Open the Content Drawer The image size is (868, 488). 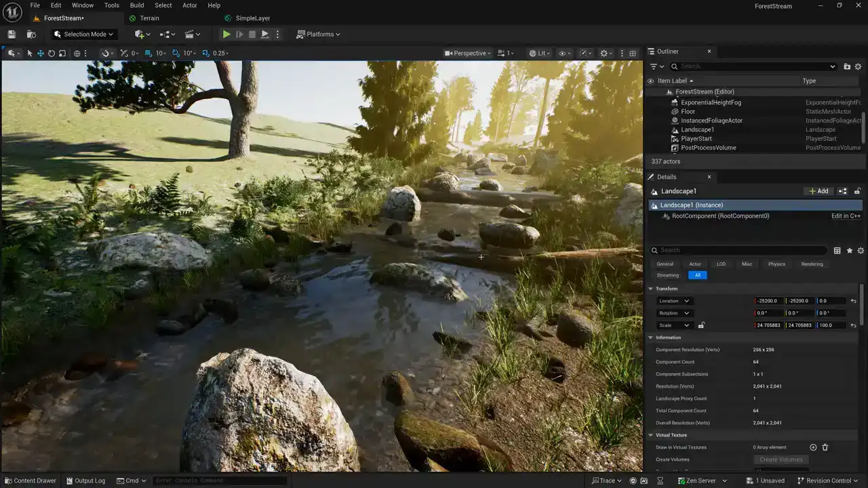point(30,481)
